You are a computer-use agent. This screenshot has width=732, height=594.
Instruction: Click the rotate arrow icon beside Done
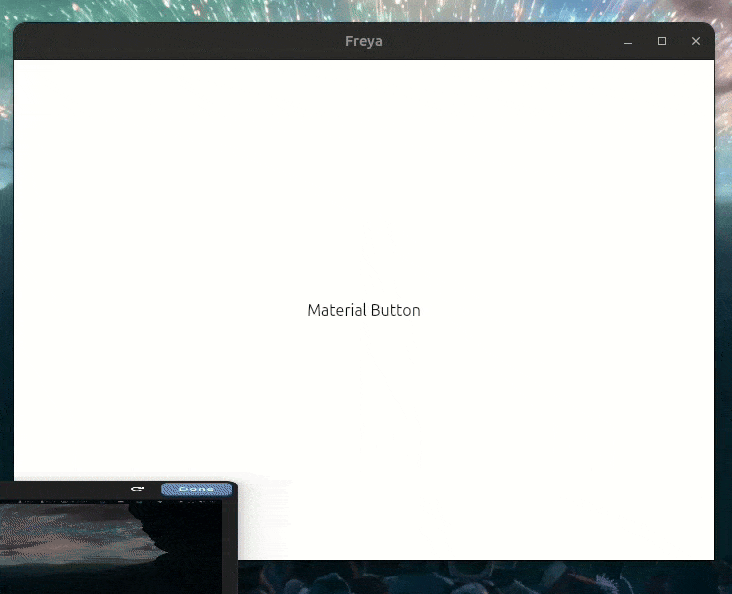(138, 489)
